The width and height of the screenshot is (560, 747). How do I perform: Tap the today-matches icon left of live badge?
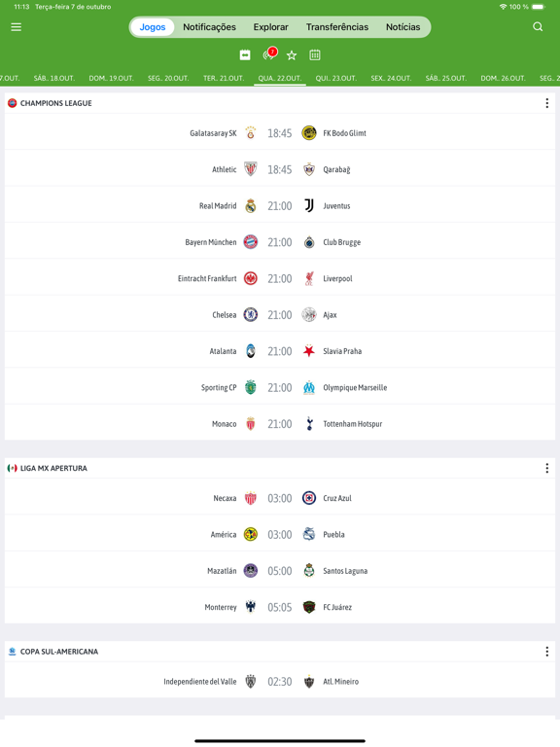pos(245,55)
